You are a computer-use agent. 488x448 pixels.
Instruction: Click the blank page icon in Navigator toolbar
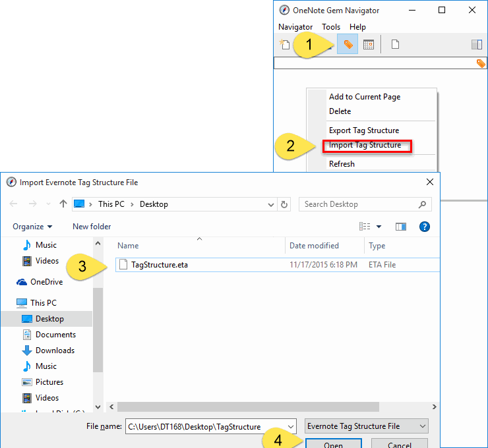point(395,44)
